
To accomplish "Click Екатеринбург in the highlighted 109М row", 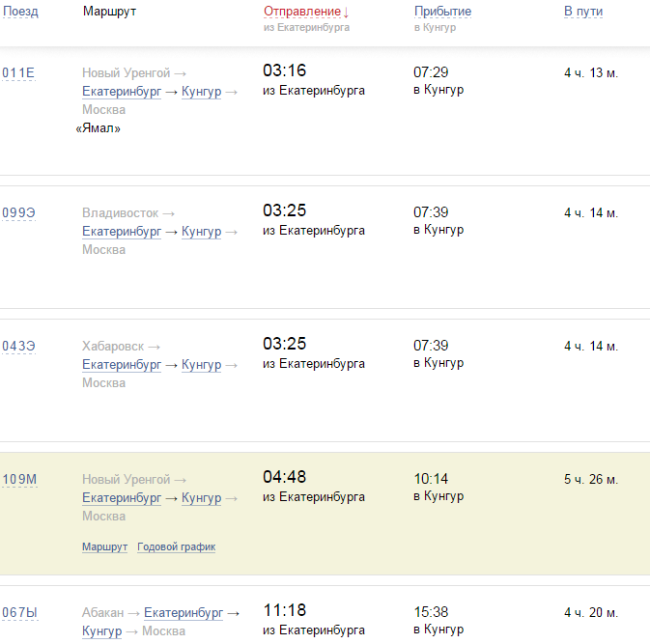I will click(x=122, y=498).
